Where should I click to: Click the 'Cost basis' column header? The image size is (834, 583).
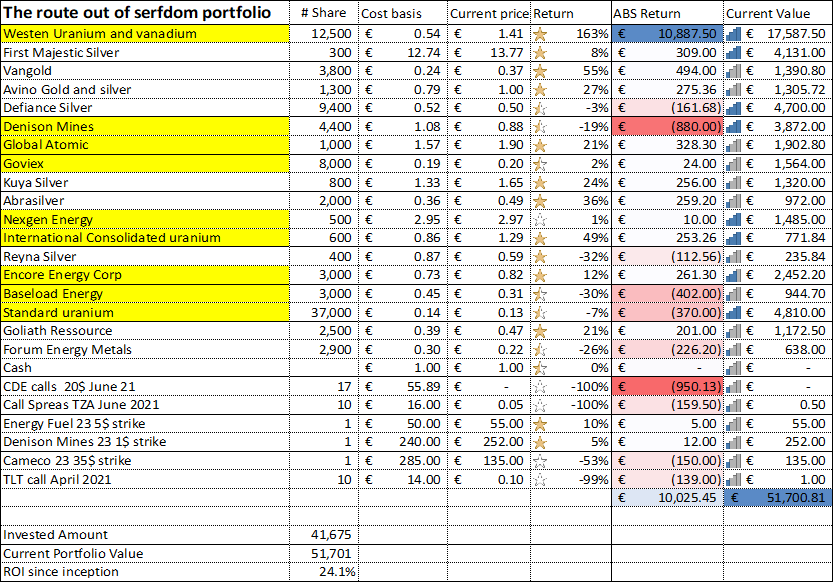click(x=391, y=14)
